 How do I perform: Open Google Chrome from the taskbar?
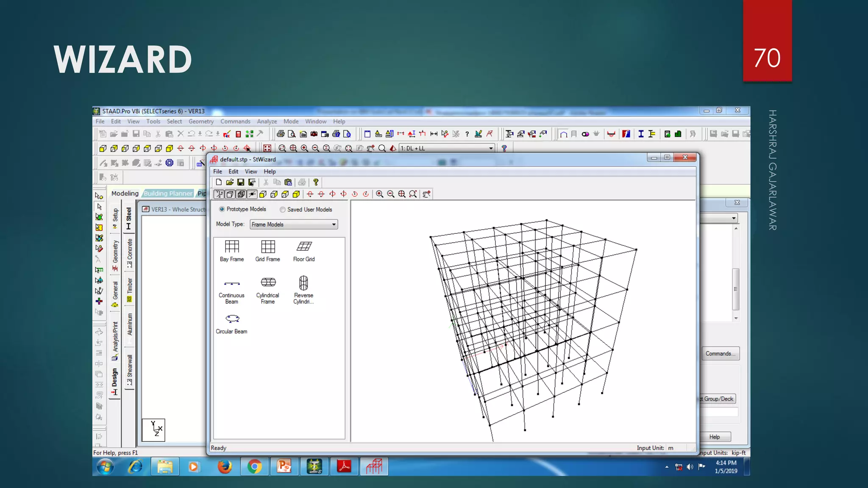tap(254, 467)
